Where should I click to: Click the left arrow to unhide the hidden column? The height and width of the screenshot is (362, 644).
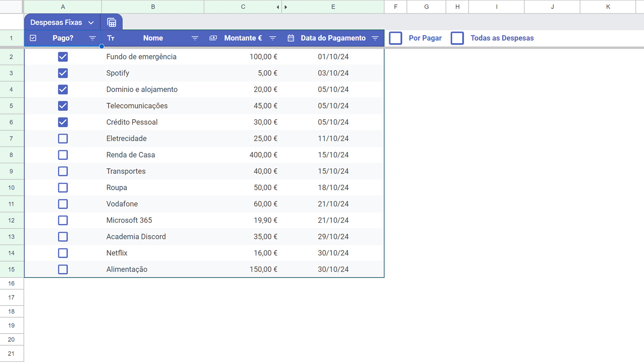(x=278, y=7)
